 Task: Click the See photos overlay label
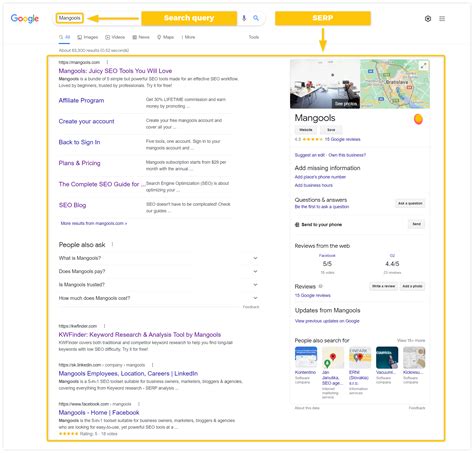[x=346, y=104]
